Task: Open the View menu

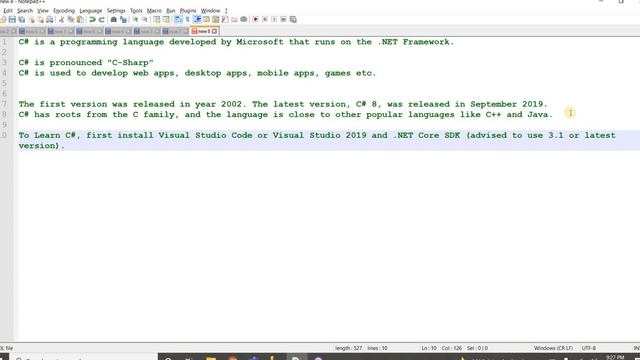Action: pyautogui.click(x=43, y=11)
